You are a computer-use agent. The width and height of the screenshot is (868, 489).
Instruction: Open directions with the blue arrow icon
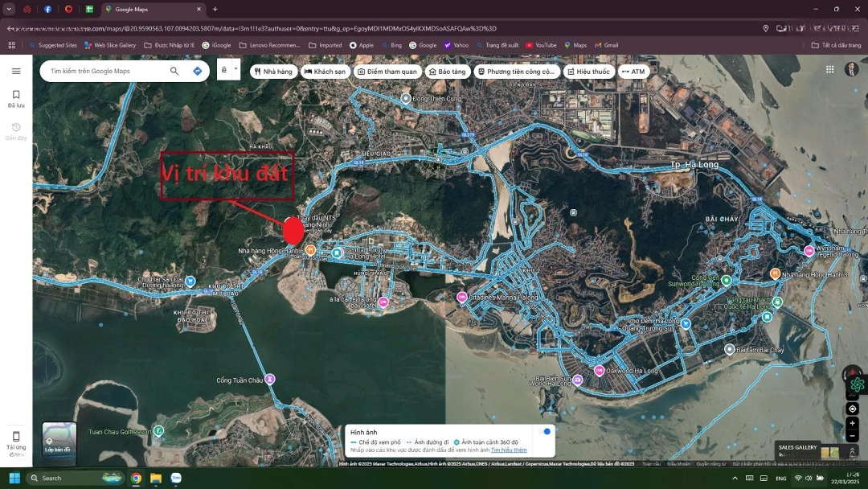[197, 71]
